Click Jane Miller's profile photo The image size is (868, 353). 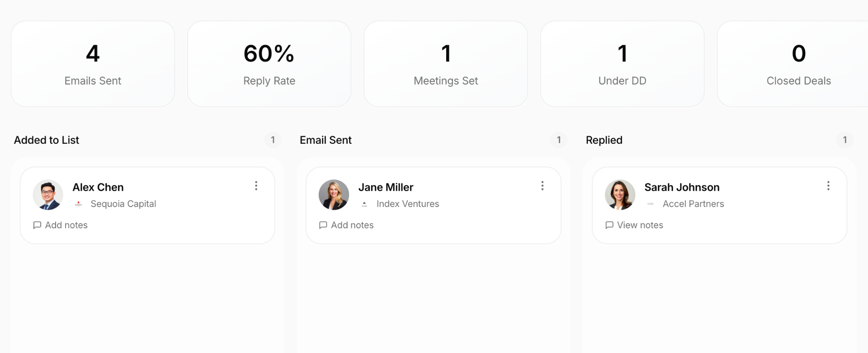pyautogui.click(x=334, y=195)
